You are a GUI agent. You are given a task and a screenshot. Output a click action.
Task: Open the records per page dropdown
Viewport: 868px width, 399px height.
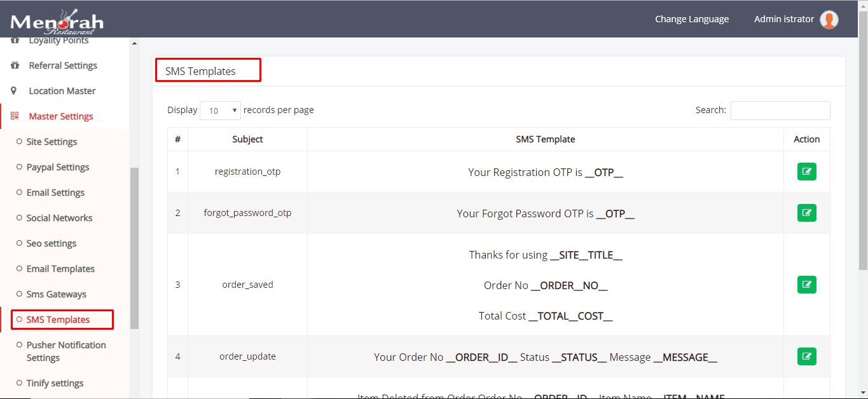click(x=220, y=110)
